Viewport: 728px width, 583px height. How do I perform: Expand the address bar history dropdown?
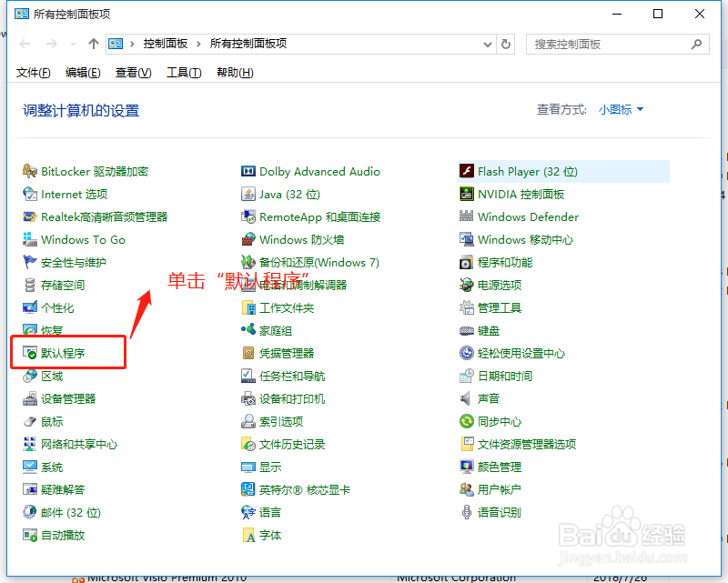pos(488,44)
